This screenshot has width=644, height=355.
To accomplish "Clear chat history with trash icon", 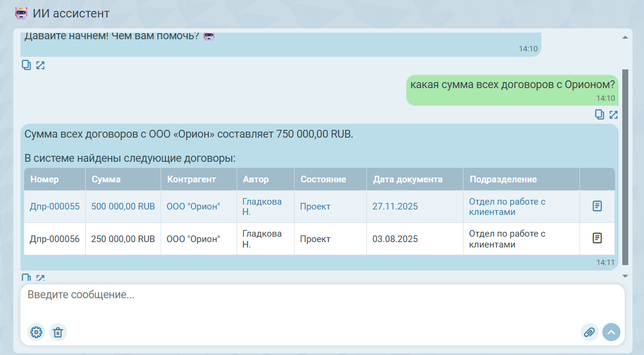I will click(58, 332).
